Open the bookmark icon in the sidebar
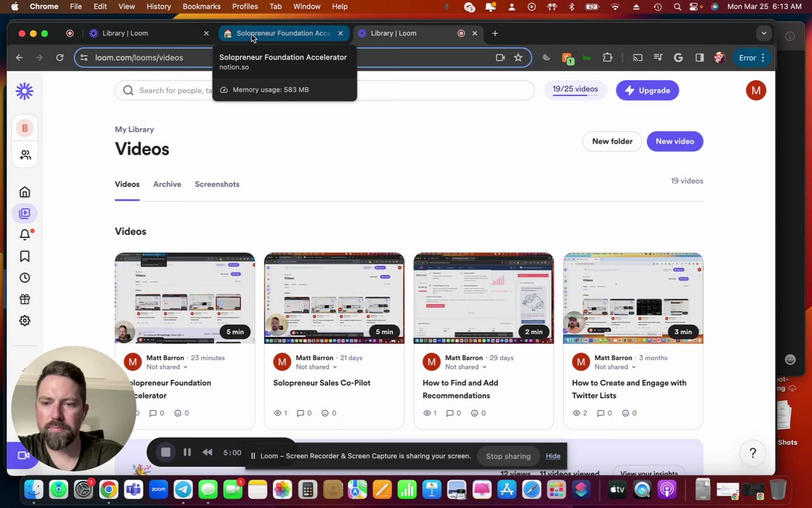This screenshot has width=812, height=508. tap(25, 256)
